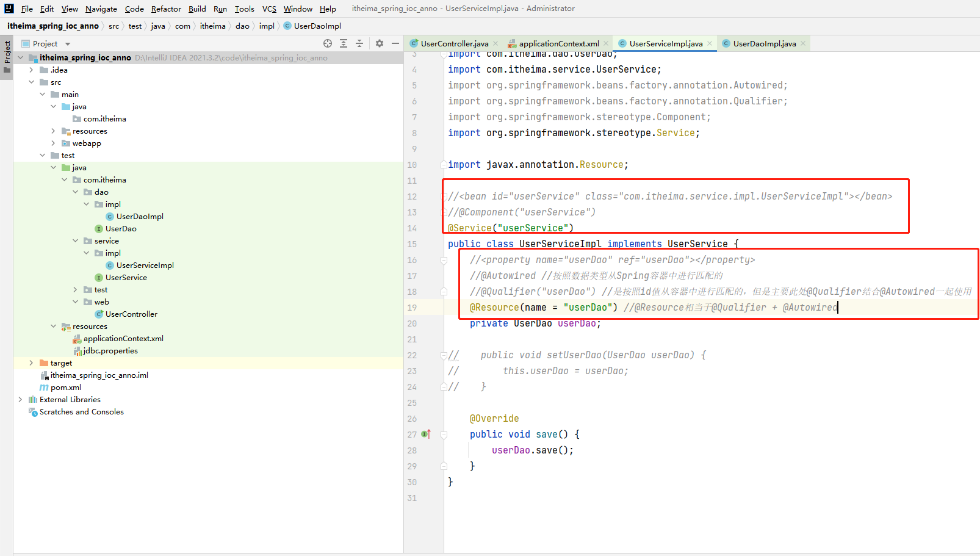Select the UserDaoImpl class in tree
Screen dimensions: 980x556
pos(140,216)
